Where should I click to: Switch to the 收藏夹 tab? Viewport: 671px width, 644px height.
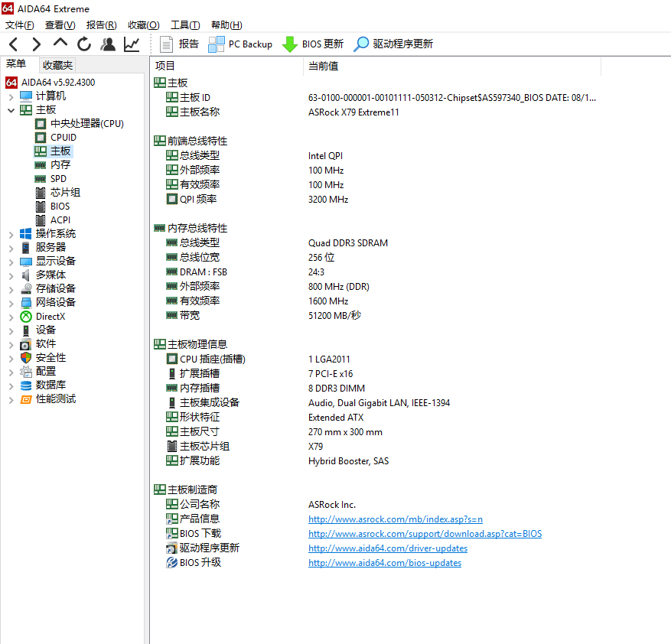click(x=58, y=65)
